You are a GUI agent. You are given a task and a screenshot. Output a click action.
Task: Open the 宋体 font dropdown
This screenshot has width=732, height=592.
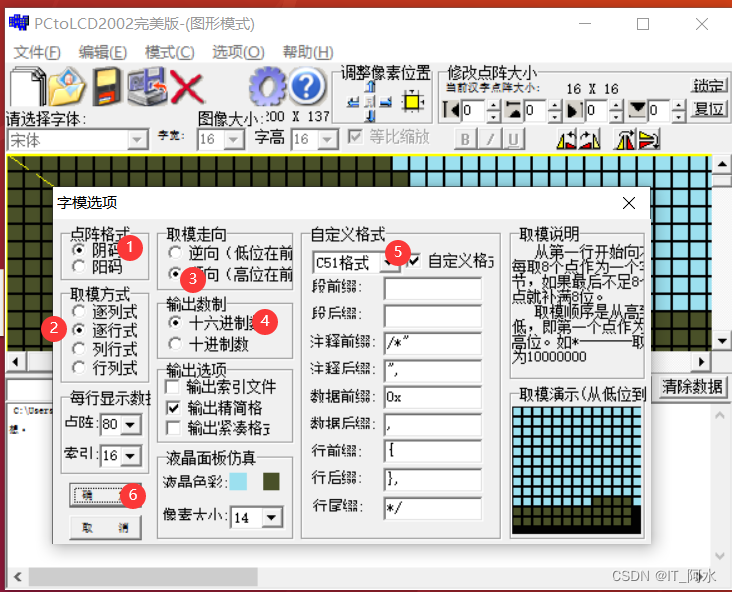pyautogui.click(x=137, y=140)
